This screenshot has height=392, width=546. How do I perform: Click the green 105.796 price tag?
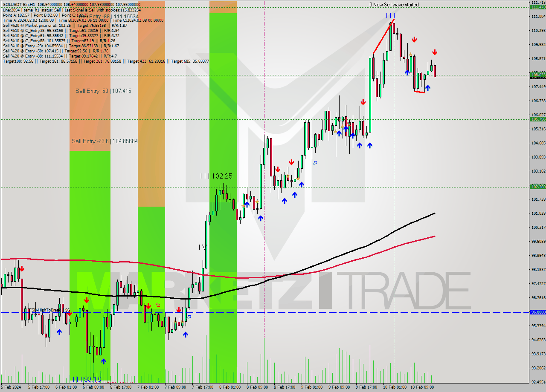pos(537,119)
